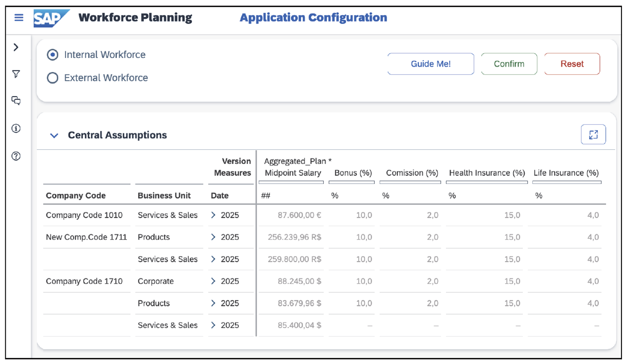Open the hamburger main menu

pos(18,18)
